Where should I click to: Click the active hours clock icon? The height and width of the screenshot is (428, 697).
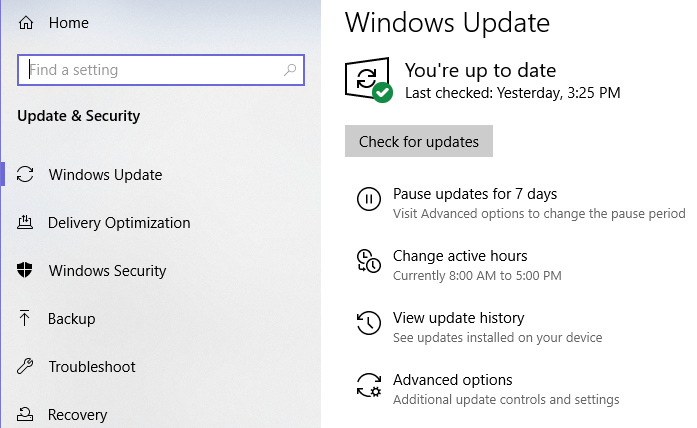click(x=369, y=261)
